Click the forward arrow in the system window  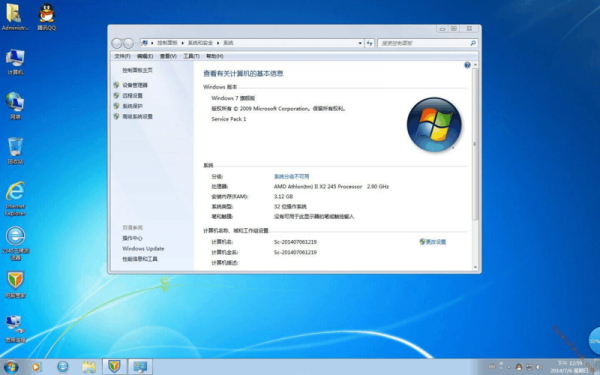pyautogui.click(x=128, y=43)
